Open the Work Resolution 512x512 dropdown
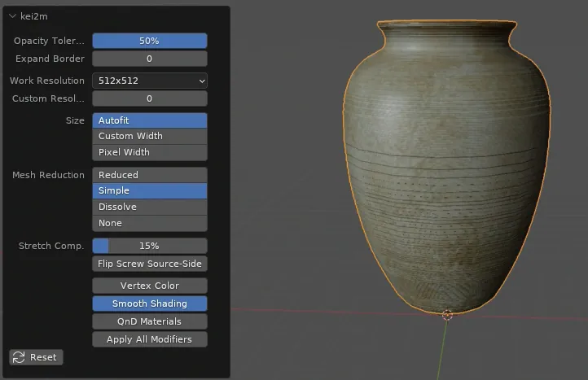Viewport: 588px width, 380px height. 150,81
